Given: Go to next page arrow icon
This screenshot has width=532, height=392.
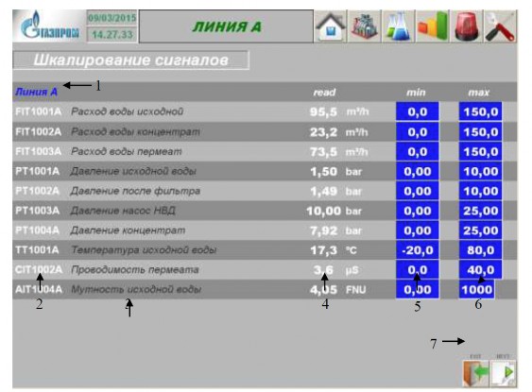Looking at the screenshot, I should [x=503, y=373].
